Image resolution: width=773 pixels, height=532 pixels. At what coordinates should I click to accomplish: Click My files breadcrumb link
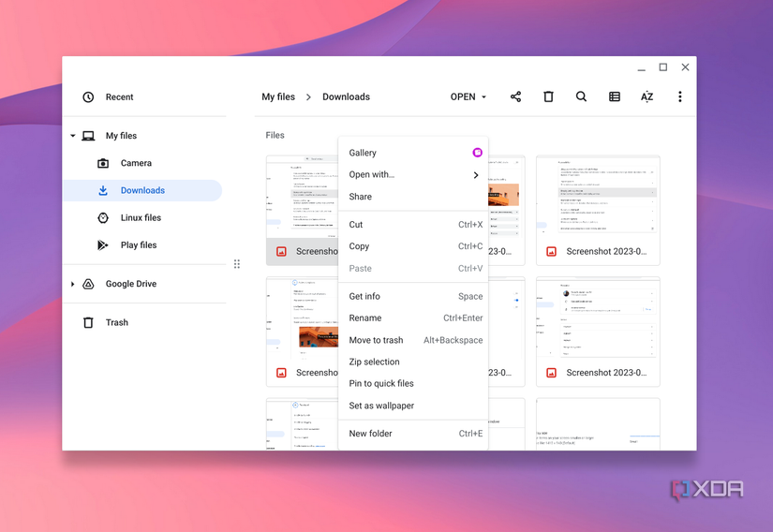(x=278, y=97)
